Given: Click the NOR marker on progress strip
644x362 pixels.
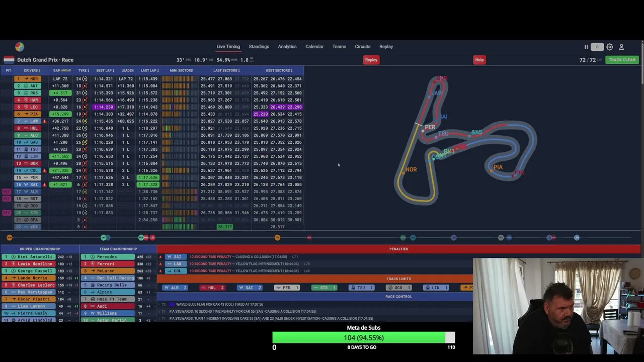Looking at the screenshot, I should (10, 237).
